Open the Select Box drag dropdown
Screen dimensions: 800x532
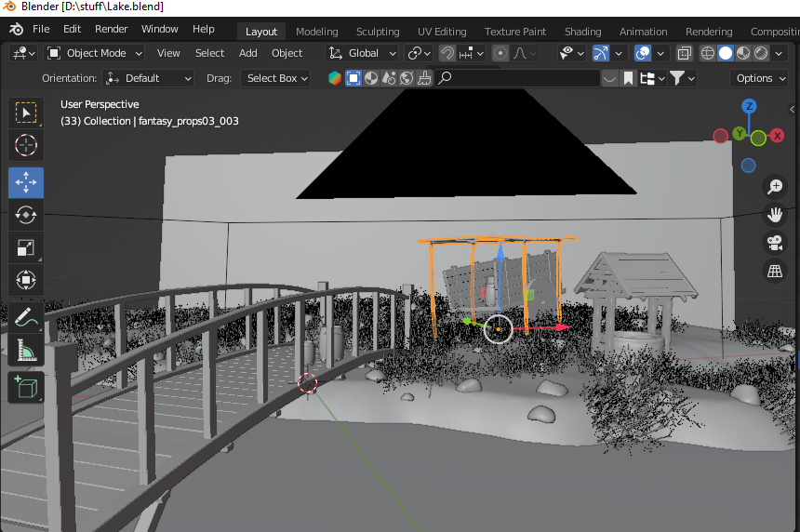point(275,78)
